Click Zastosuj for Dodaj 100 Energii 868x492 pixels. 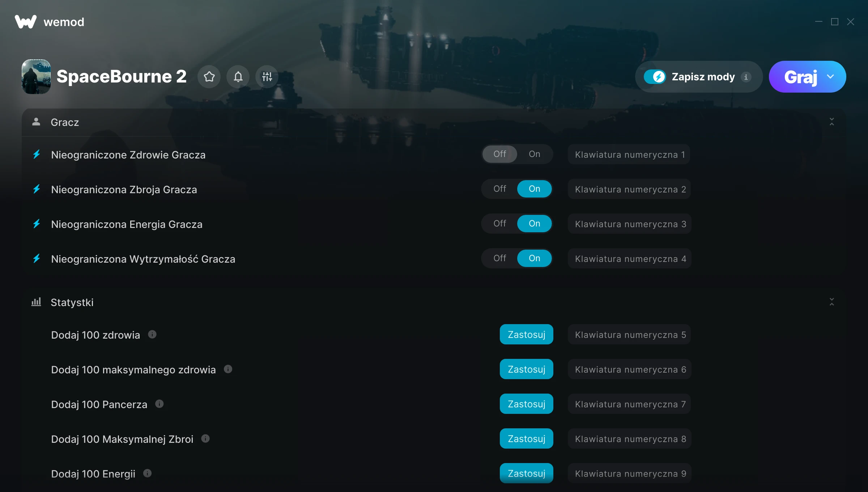click(527, 473)
